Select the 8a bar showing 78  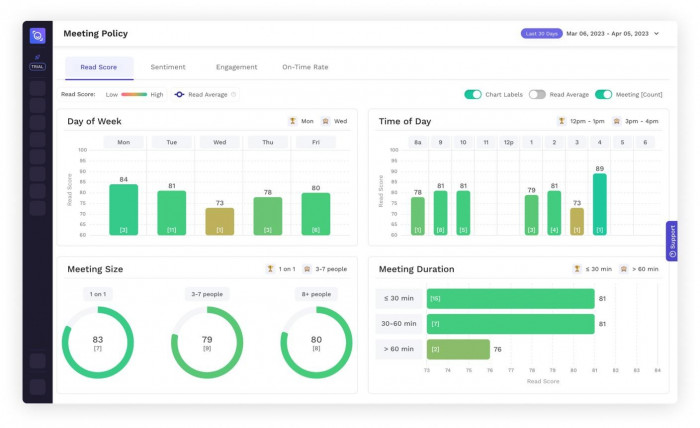coord(418,216)
